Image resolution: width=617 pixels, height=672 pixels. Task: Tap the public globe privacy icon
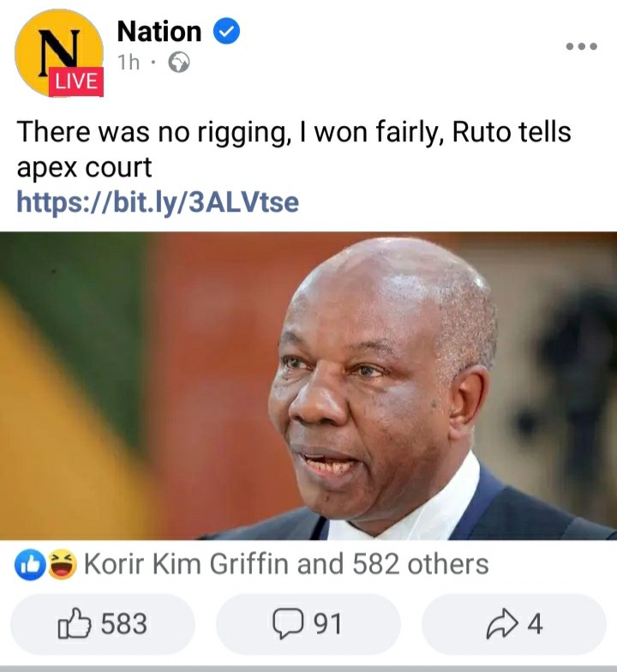coord(179,63)
